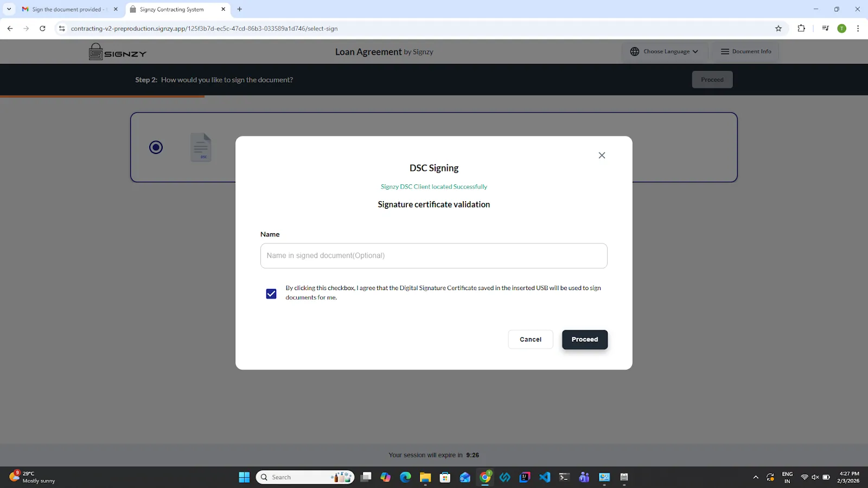Close the DSC Signing dialog

pos(602,155)
